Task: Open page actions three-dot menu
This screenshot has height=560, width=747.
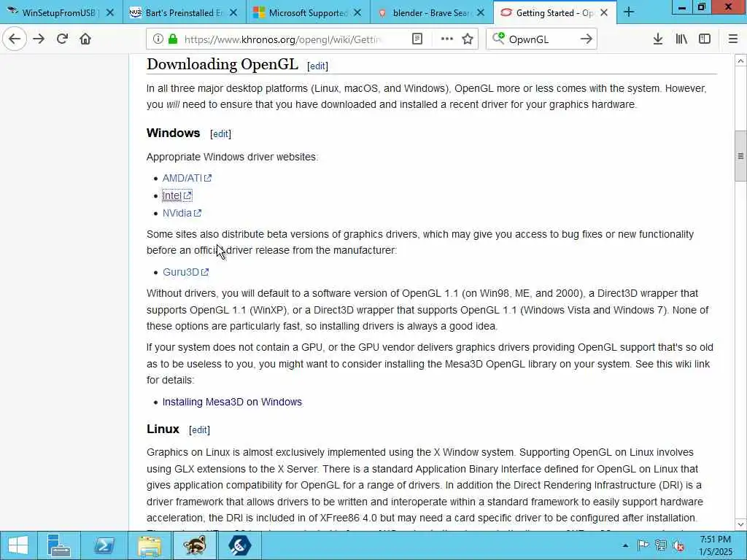Action: click(447, 39)
